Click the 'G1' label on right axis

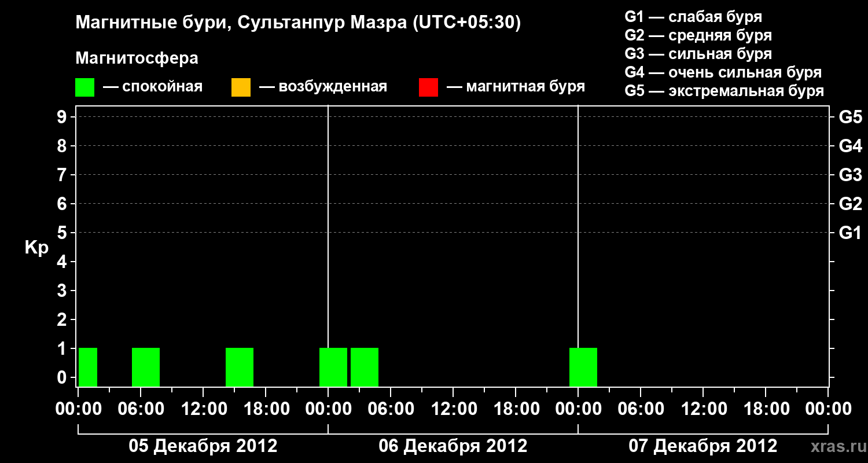(851, 233)
